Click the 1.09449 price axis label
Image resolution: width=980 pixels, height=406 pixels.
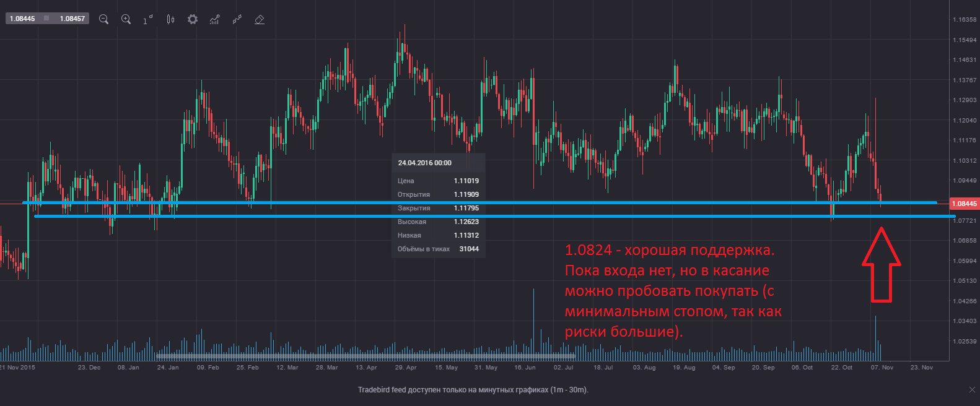(x=965, y=181)
